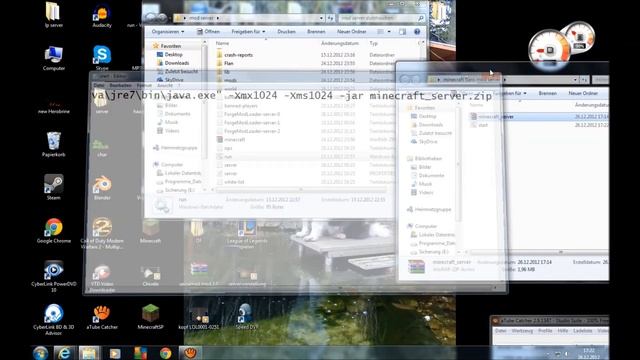This screenshot has height=360, width=640.
Task: Click Brennen in the minecraft server window
Action: point(548,93)
